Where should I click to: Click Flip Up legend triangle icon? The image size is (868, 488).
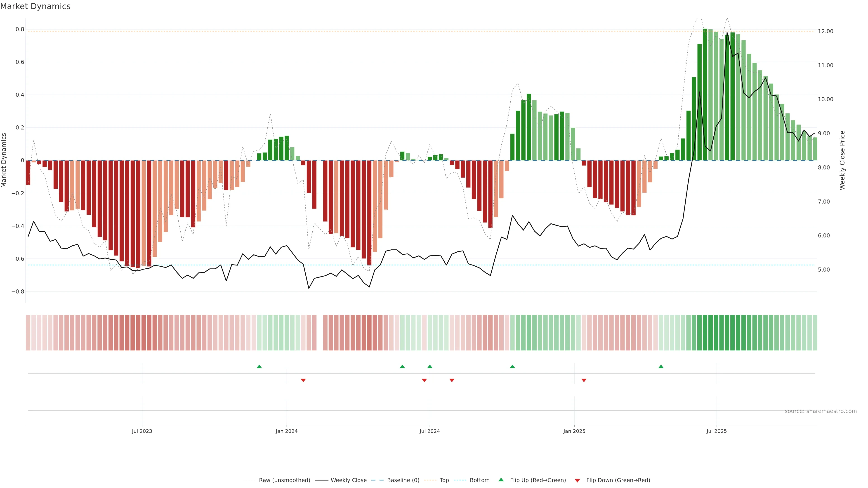(x=501, y=480)
